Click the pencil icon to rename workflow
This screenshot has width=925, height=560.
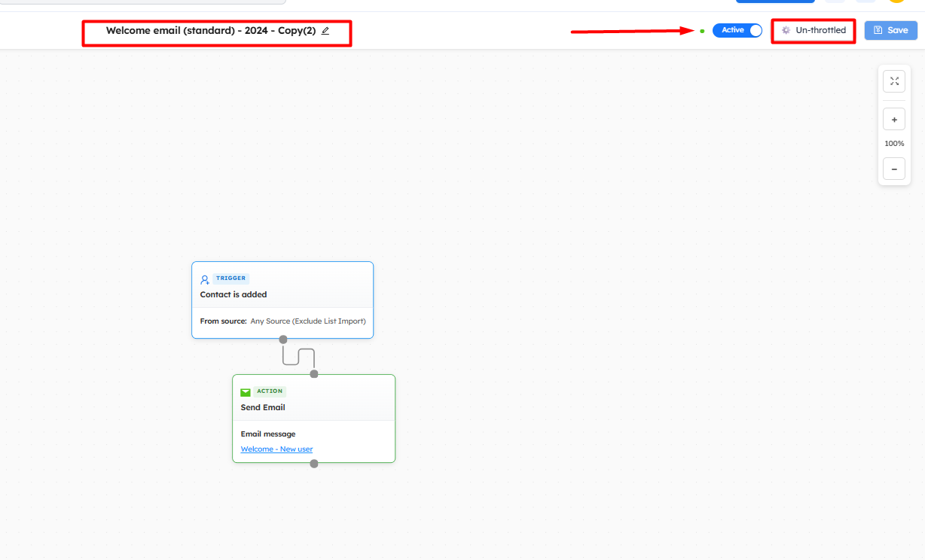point(325,31)
